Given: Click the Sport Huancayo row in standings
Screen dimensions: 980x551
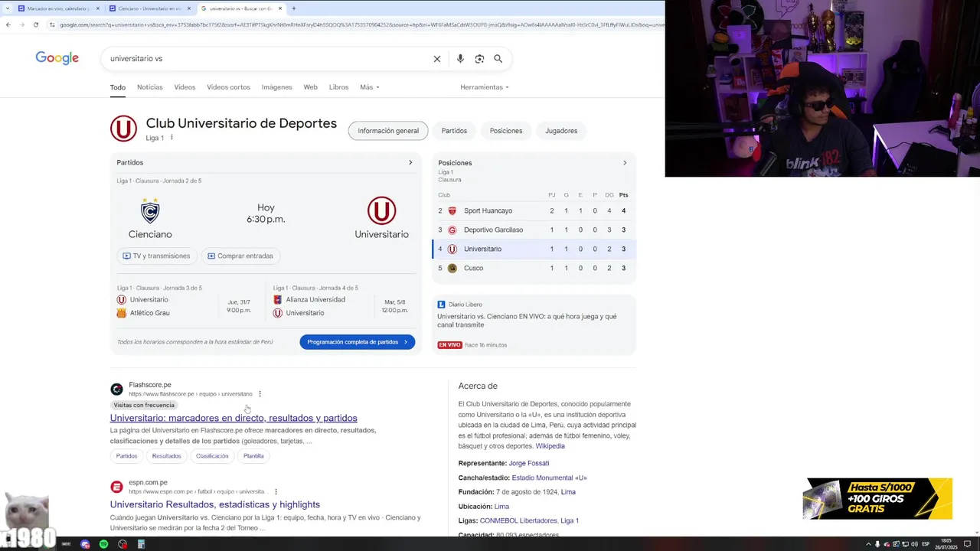Looking at the screenshot, I should 534,210.
